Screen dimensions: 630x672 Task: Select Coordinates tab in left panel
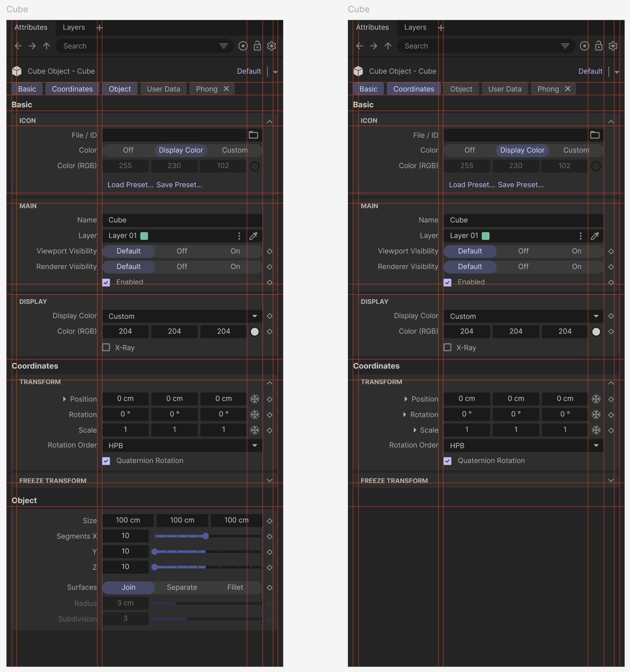click(x=72, y=89)
